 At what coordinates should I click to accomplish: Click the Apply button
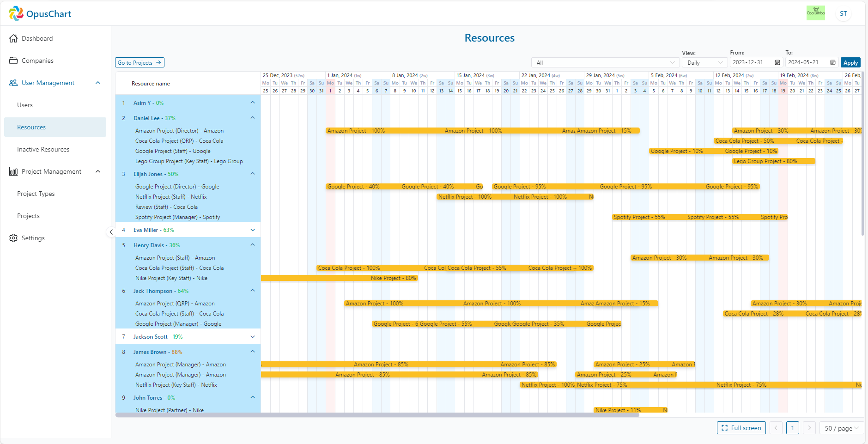point(851,62)
